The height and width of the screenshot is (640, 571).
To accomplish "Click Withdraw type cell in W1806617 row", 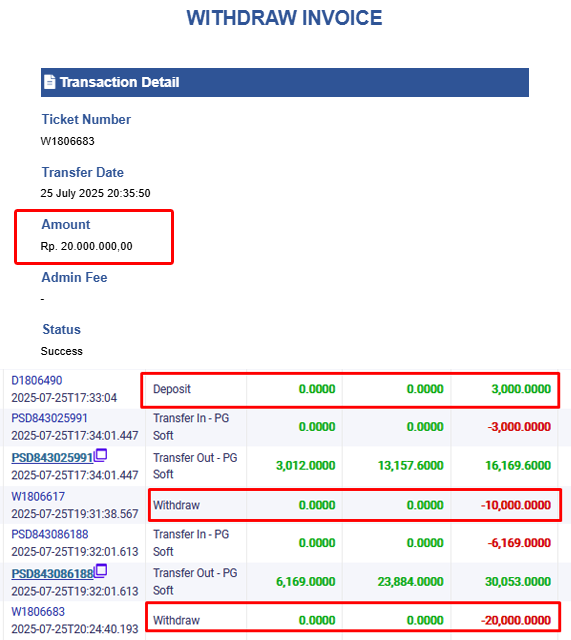I will [x=176, y=505].
